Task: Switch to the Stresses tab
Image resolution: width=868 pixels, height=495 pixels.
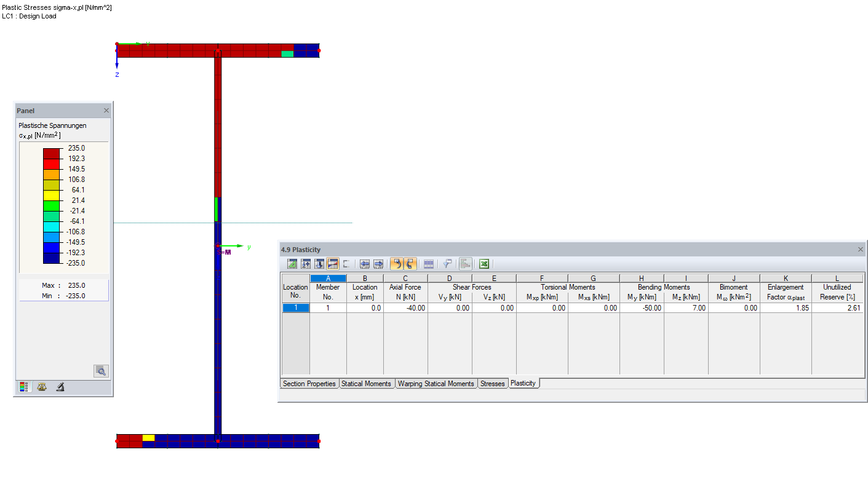Action: (x=492, y=384)
